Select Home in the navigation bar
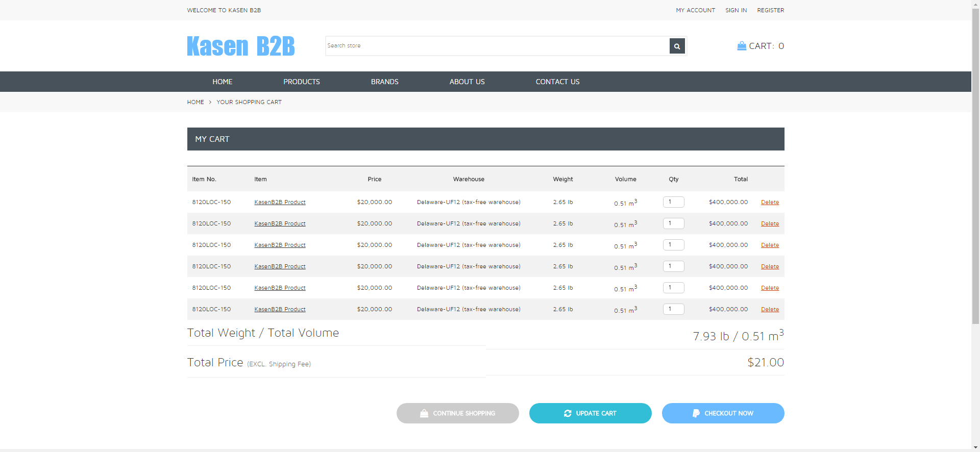Screen dimensions: 980x452 (x=222, y=82)
